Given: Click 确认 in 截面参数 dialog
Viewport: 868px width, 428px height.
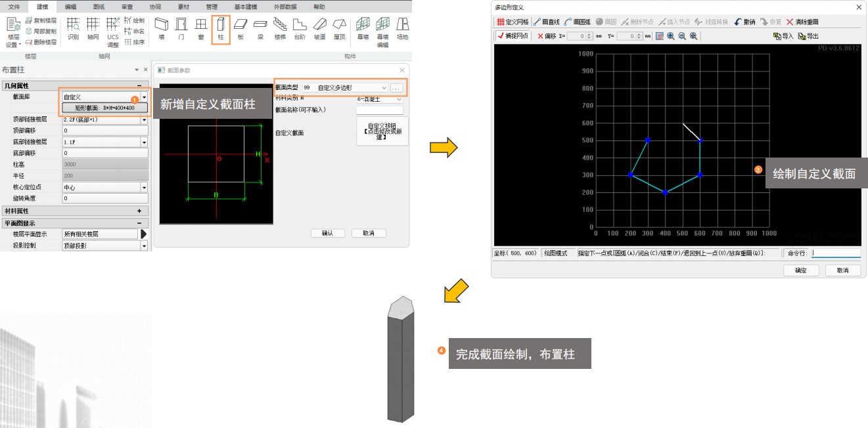Looking at the screenshot, I should tap(327, 233).
